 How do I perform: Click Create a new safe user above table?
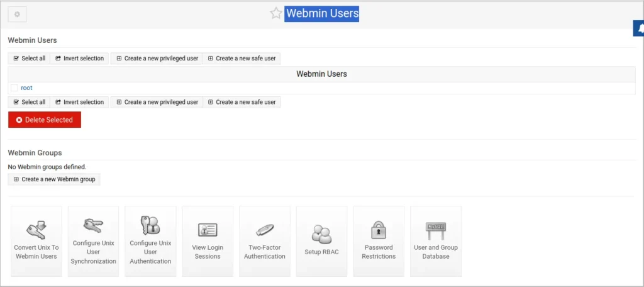click(x=241, y=59)
